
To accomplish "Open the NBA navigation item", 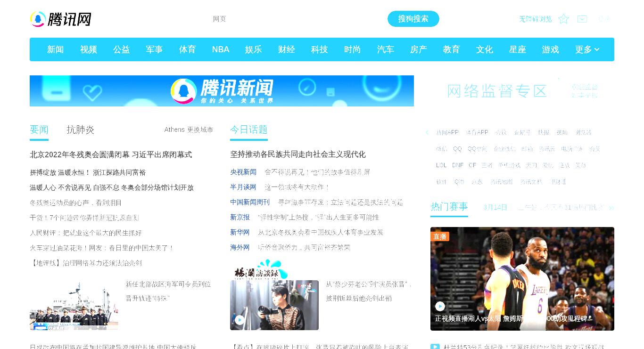I will tap(221, 49).
